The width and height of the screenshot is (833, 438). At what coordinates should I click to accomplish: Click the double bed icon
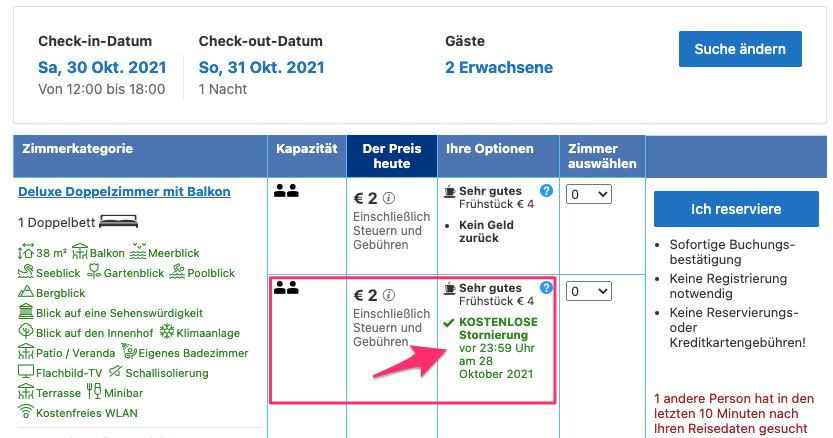coord(118,221)
